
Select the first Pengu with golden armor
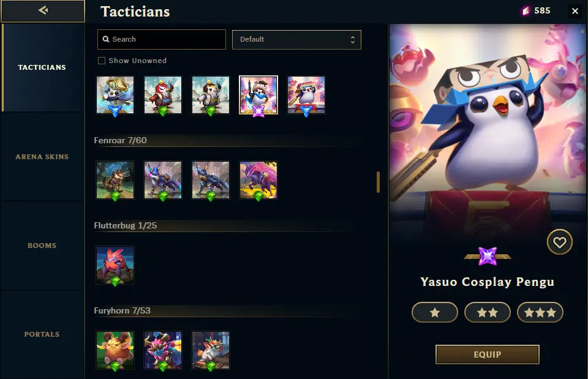click(115, 96)
